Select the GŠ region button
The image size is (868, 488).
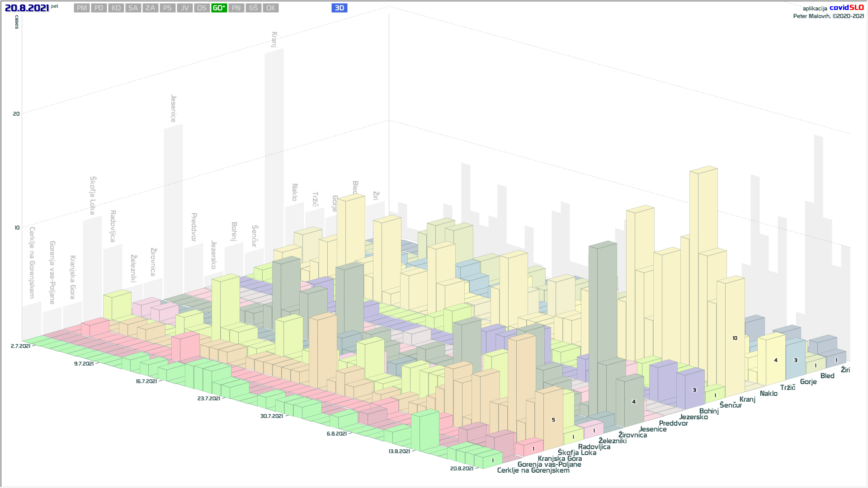point(253,8)
